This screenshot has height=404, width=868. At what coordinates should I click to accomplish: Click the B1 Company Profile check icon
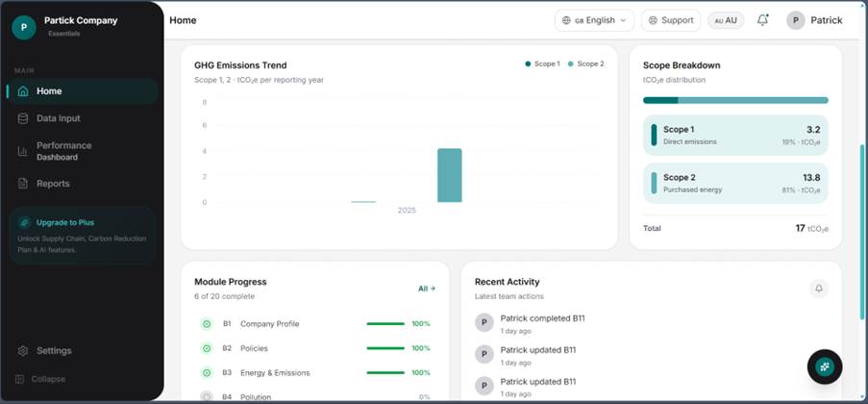(207, 323)
